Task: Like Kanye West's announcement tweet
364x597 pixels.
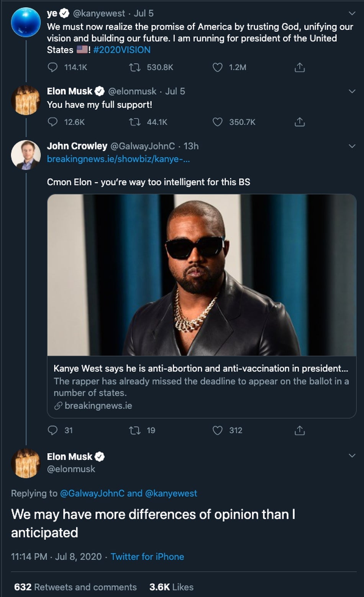Action: 218,67
